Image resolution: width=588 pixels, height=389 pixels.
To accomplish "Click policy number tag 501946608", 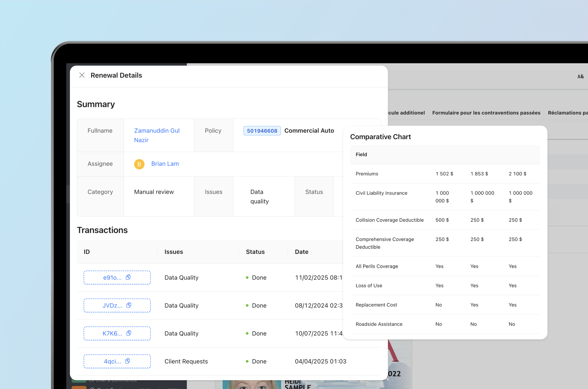I will click(262, 131).
